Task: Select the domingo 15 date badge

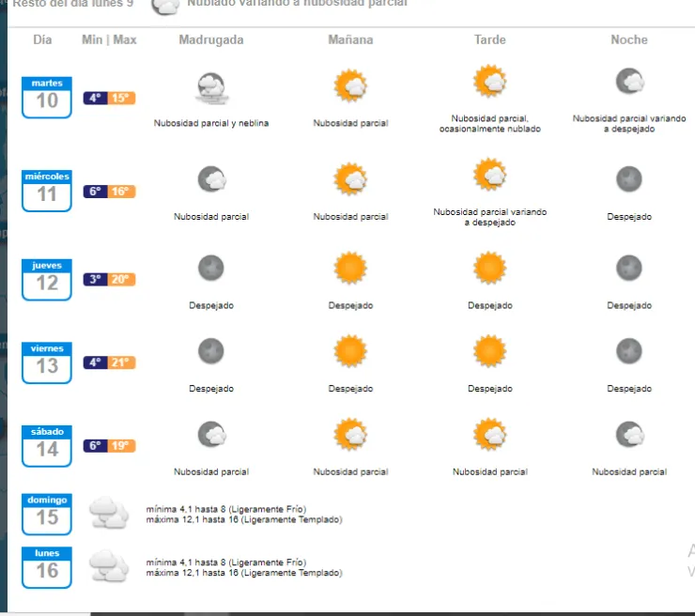Action: point(47,514)
